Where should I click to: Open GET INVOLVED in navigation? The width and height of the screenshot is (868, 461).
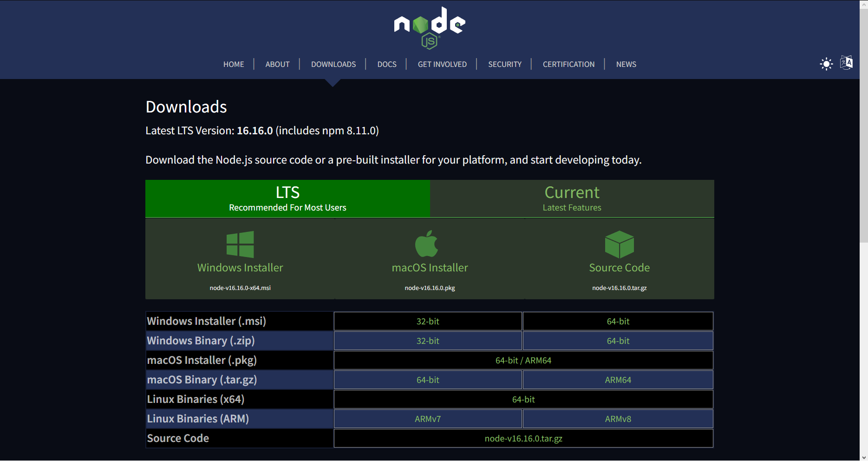click(x=442, y=64)
